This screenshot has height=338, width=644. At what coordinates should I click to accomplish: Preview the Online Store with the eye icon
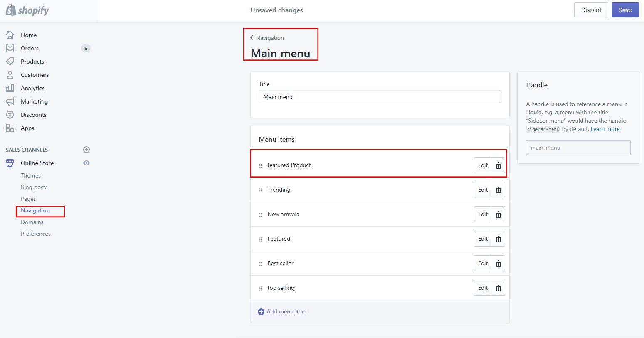[86, 163]
